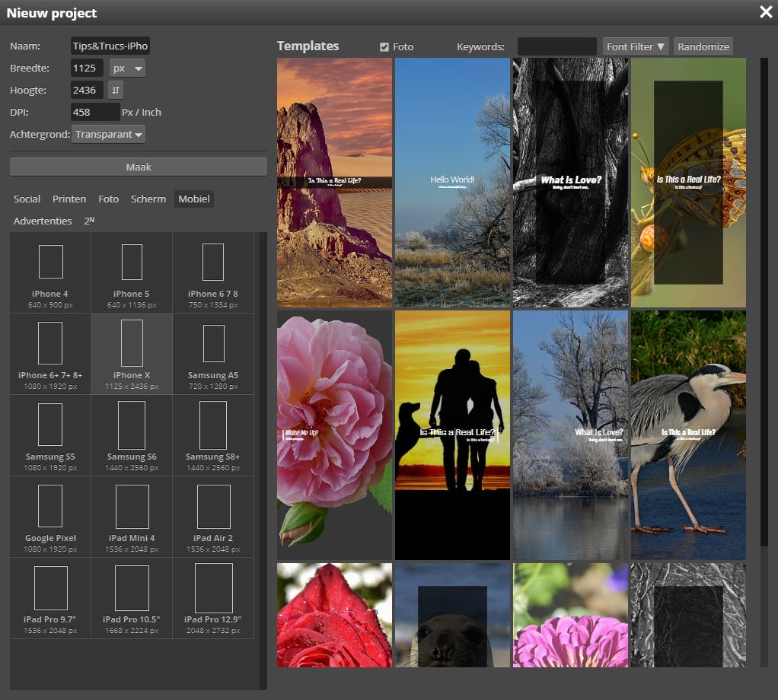The width and height of the screenshot is (778, 700).
Task: Expand the Achtergrond Transparant dropdown
Action: 108,135
